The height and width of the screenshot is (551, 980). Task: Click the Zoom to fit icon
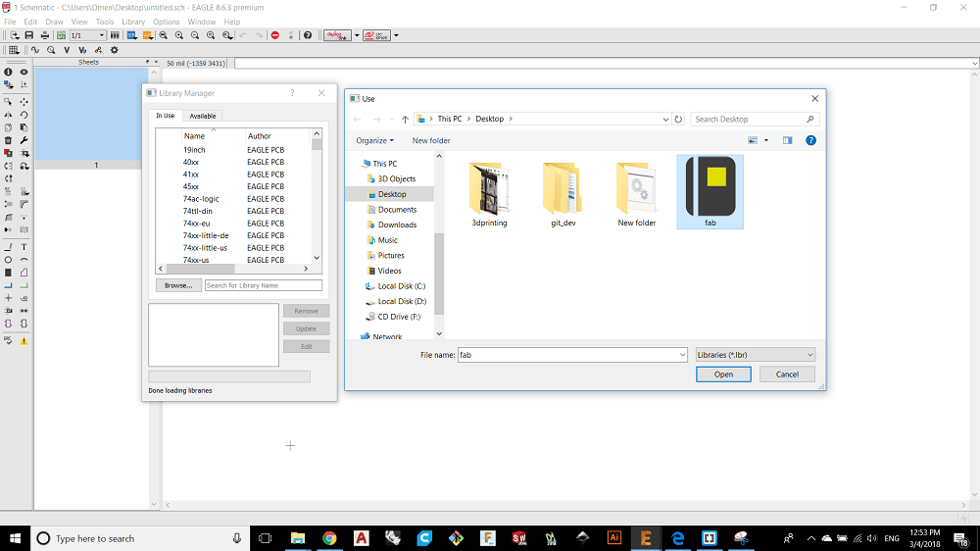[163, 35]
